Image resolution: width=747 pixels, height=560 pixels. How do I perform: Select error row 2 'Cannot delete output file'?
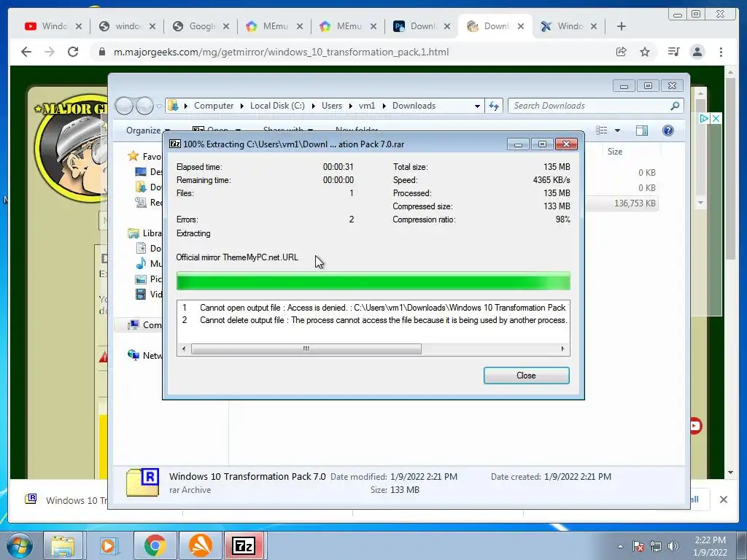[x=373, y=320]
